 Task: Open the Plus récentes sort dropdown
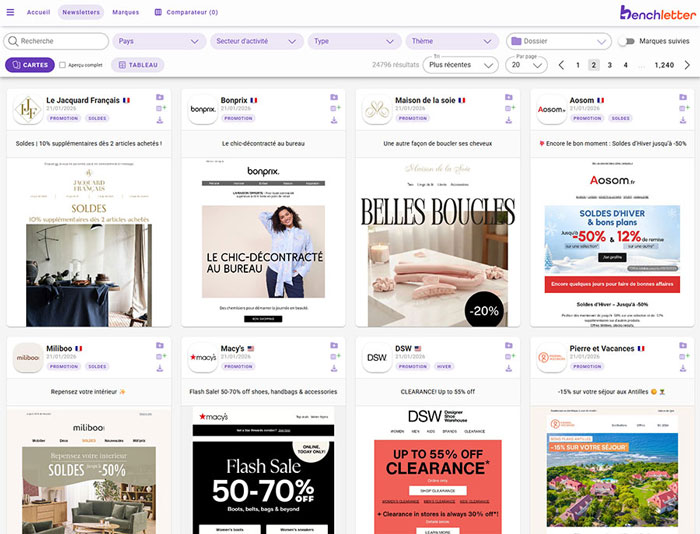(x=460, y=65)
